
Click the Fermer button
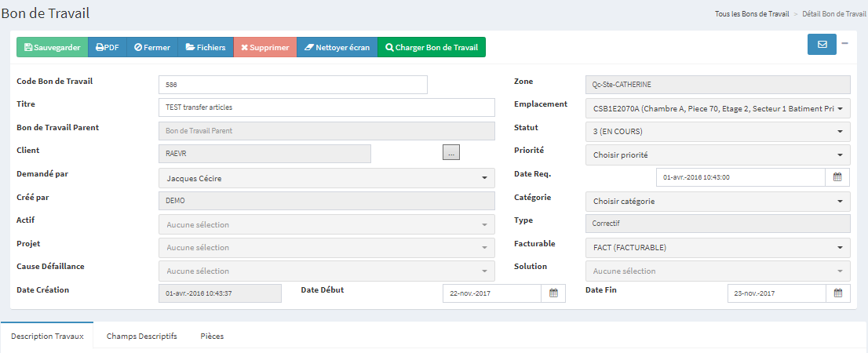tap(152, 47)
